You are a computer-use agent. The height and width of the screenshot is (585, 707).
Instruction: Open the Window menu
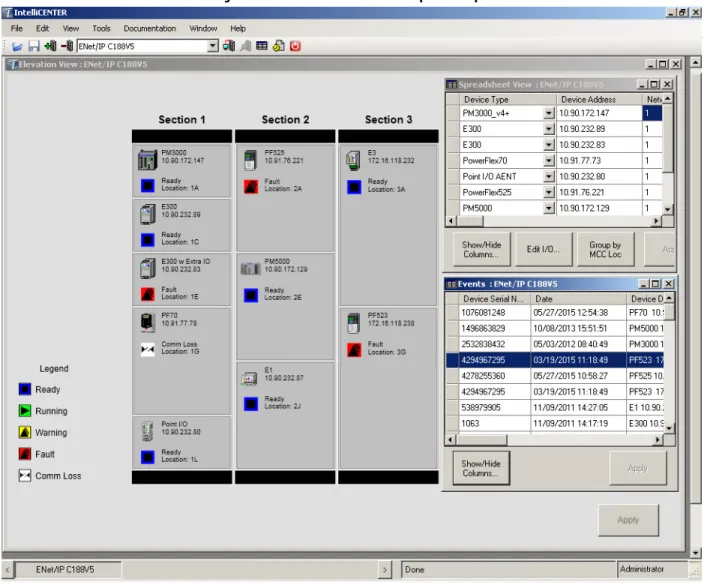pyautogui.click(x=203, y=28)
